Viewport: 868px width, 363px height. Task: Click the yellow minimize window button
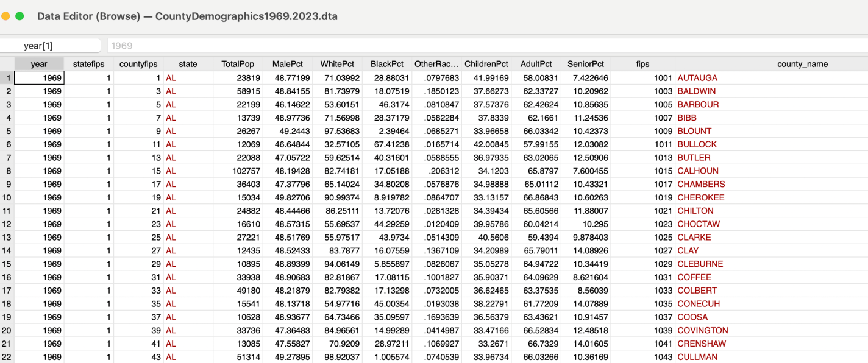[5, 16]
